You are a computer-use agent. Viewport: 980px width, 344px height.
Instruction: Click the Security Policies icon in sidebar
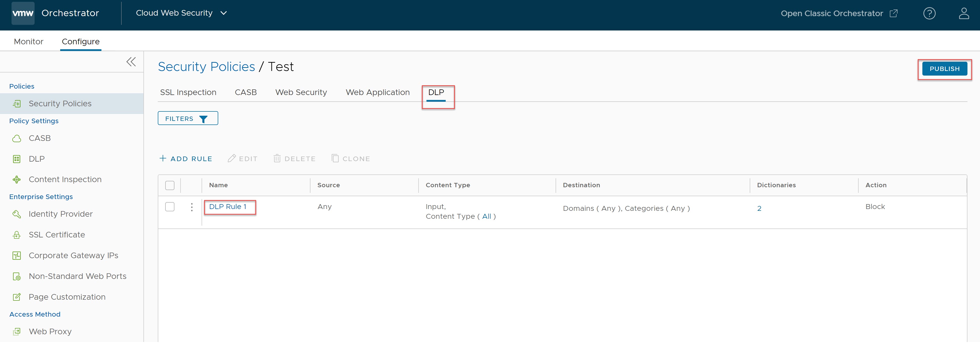[x=17, y=102]
